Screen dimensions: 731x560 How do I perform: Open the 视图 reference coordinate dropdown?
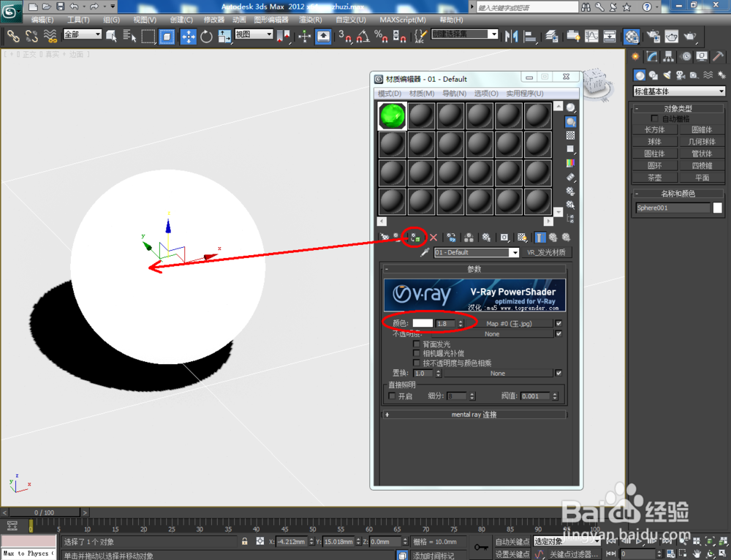coord(254,34)
